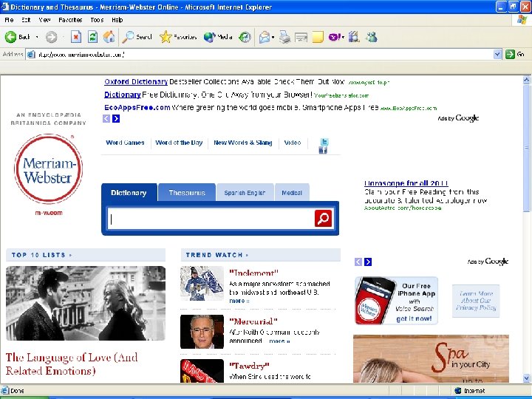532x399 pixels.
Task: Stop loading the page with Stop icon
Action: click(x=76, y=37)
